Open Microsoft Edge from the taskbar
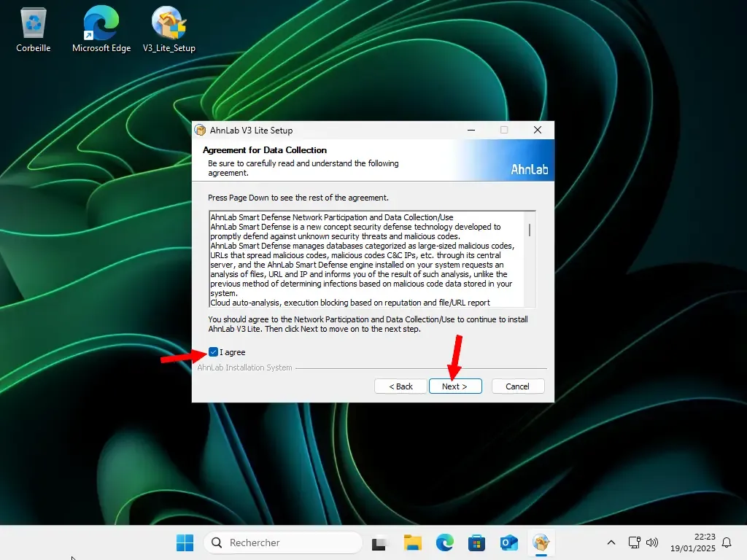This screenshot has width=747, height=560. 444,542
